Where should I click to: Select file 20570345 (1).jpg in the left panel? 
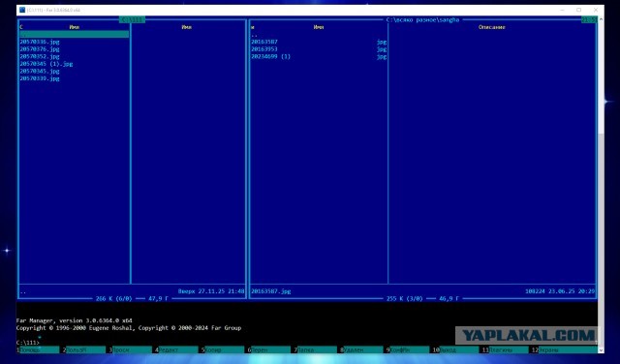tap(46, 64)
